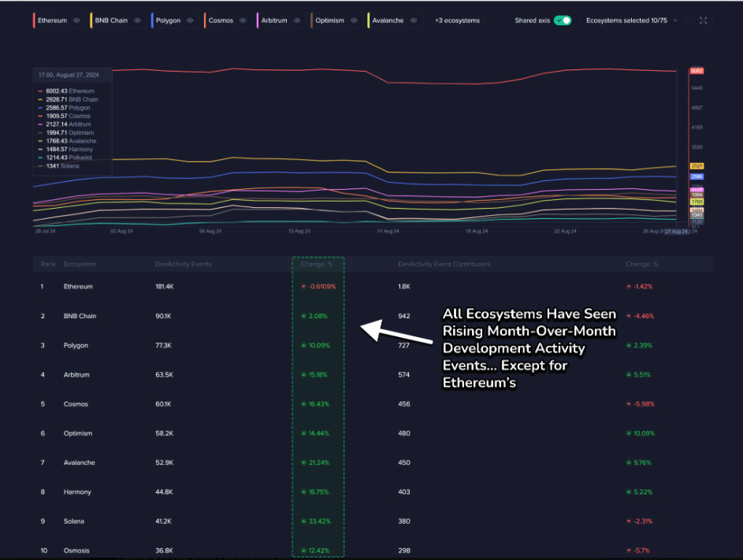
Task: Toggle Optimism visibility eye icon
Action: [354, 20]
